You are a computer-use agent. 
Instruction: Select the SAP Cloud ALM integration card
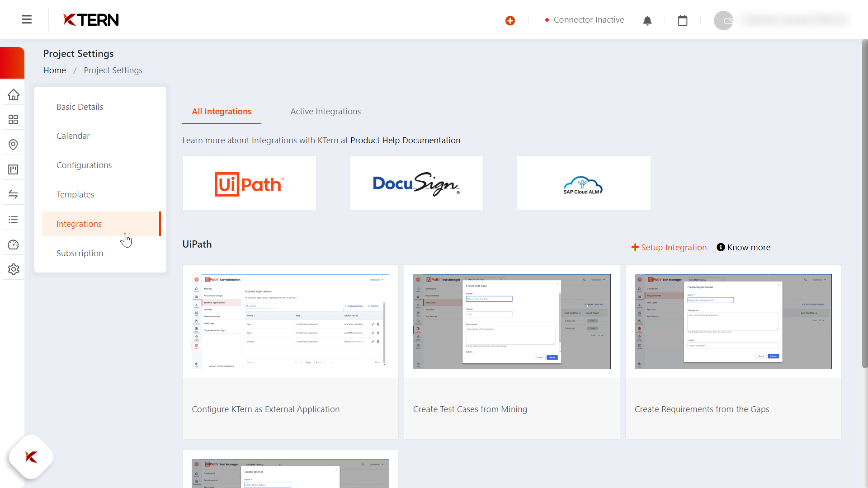[x=584, y=183]
